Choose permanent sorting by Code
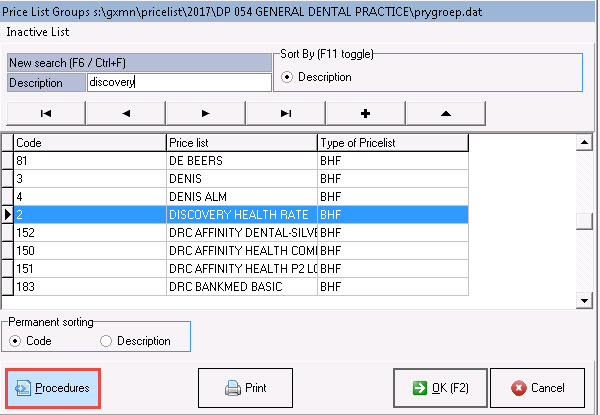 click(15, 341)
